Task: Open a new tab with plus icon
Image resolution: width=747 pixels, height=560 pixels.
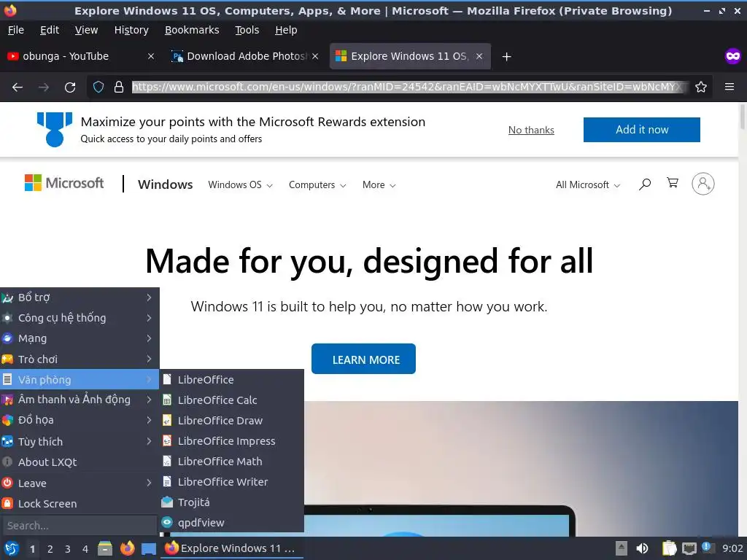Action: [506, 57]
